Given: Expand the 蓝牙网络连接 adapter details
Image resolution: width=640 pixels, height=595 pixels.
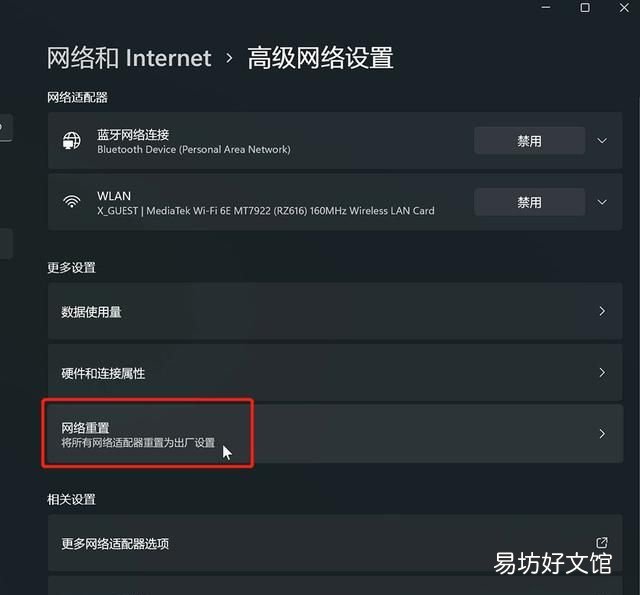Looking at the screenshot, I should (x=602, y=141).
